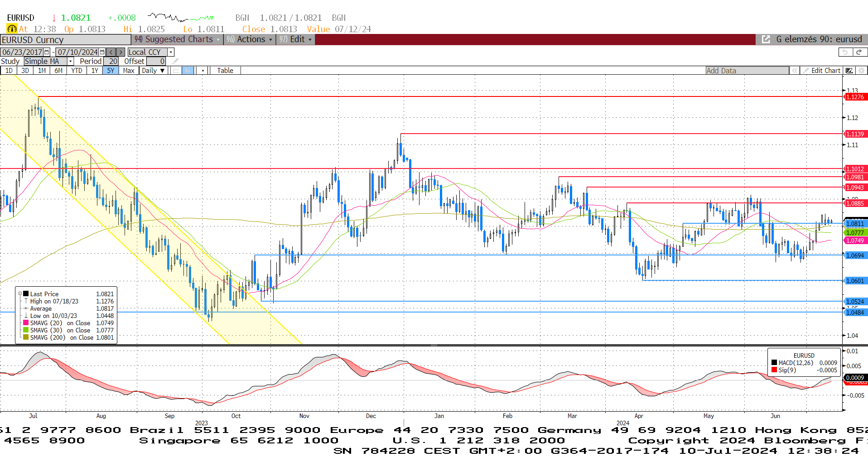Screen dimensions: 868x476
Task: Click the end date field 07/10/2024
Action: click(x=77, y=52)
